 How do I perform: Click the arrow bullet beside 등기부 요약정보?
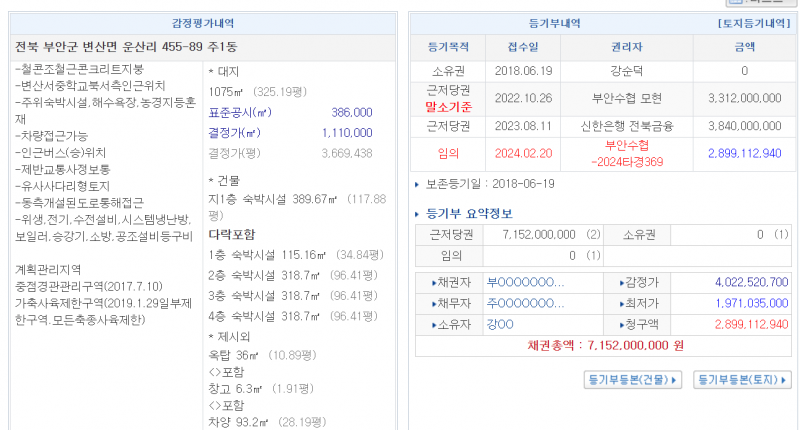point(418,213)
